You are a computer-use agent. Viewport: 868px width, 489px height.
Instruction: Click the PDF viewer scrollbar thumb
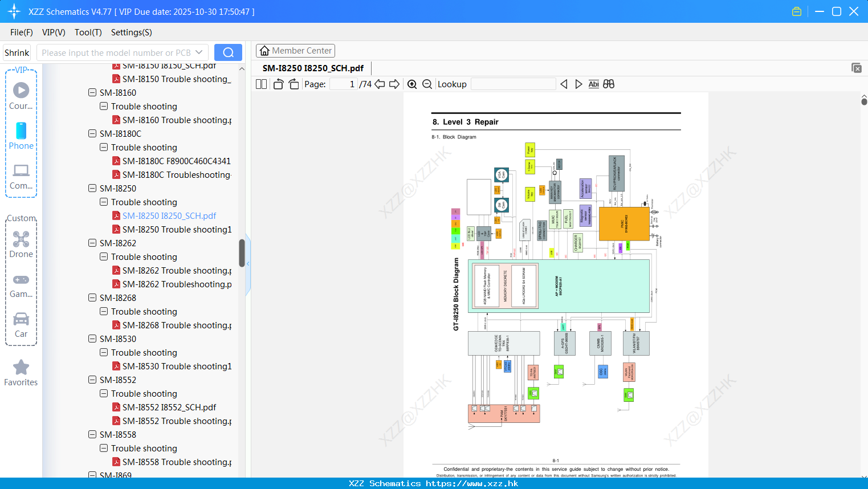pyautogui.click(x=864, y=101)
